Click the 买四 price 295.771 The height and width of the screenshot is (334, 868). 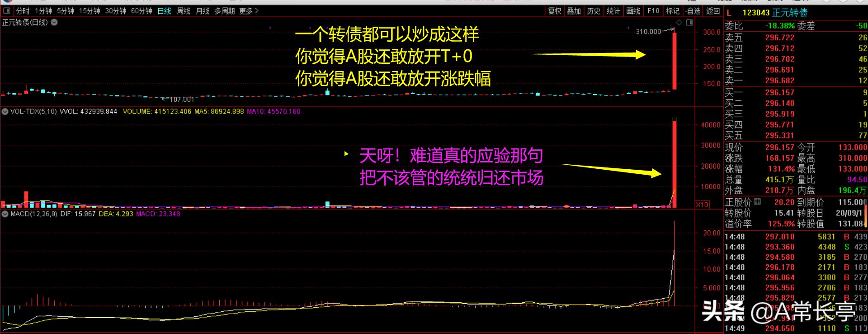[779, 124]
